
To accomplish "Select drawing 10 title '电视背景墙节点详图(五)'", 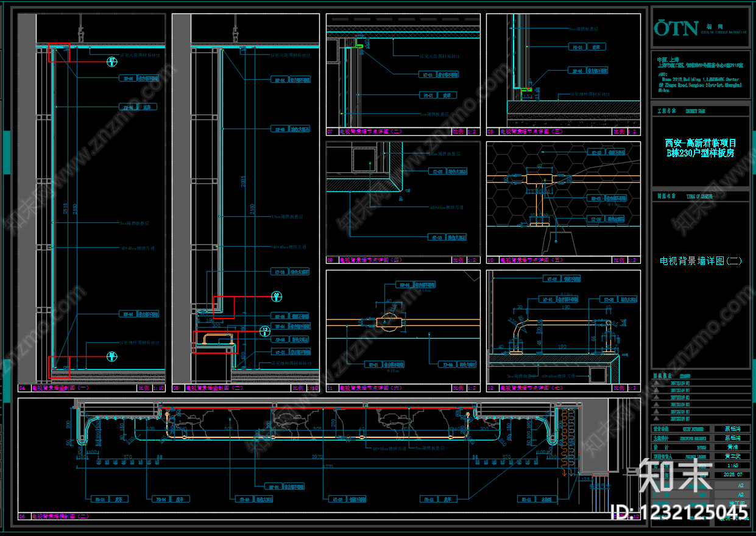I will 531,259.
